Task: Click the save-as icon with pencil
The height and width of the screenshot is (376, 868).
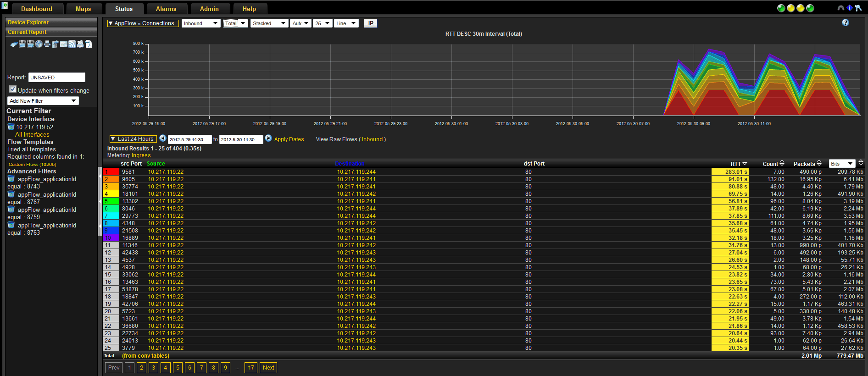Action: 31,44
